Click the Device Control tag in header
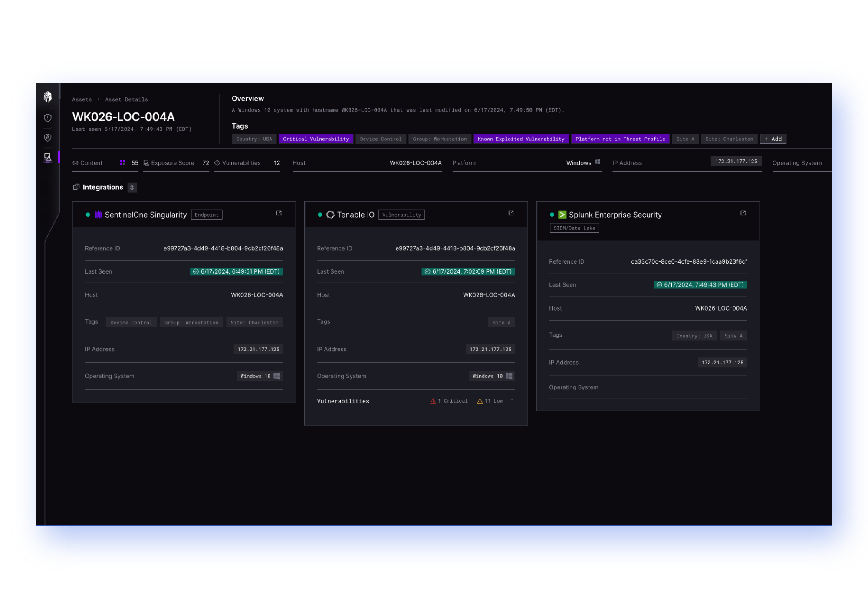This screenshot has height=608, width=868. (x=381, y=139)
